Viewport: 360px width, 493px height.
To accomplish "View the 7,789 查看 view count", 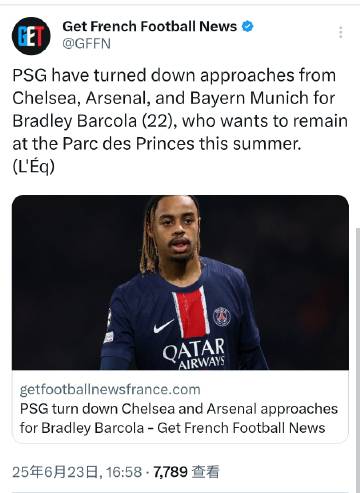I will coord(186,472).
